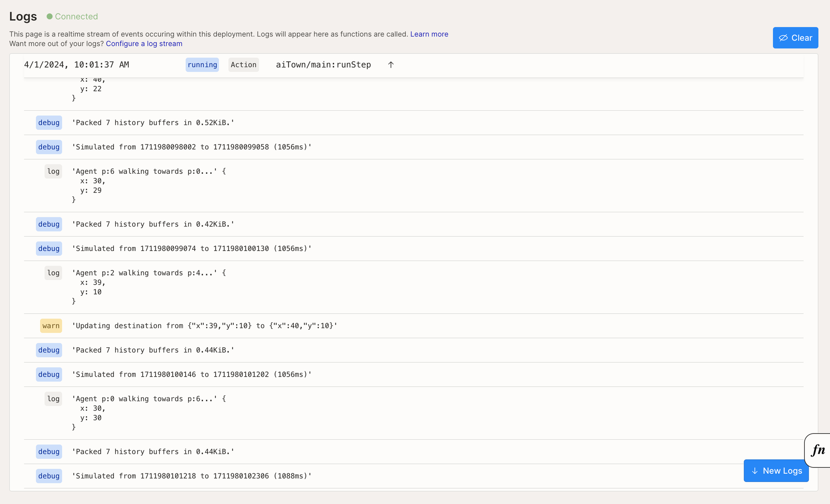Click the Clear logs button
Screen dimensions: 830x504
[795, 38]
